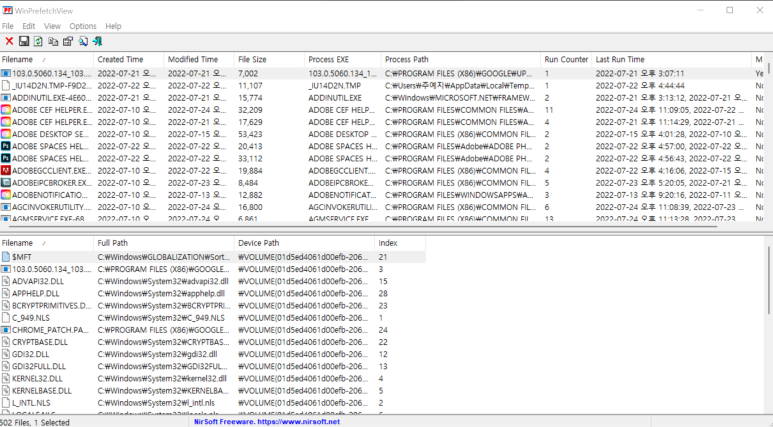Sort by Process Path column header

(460, 59)
